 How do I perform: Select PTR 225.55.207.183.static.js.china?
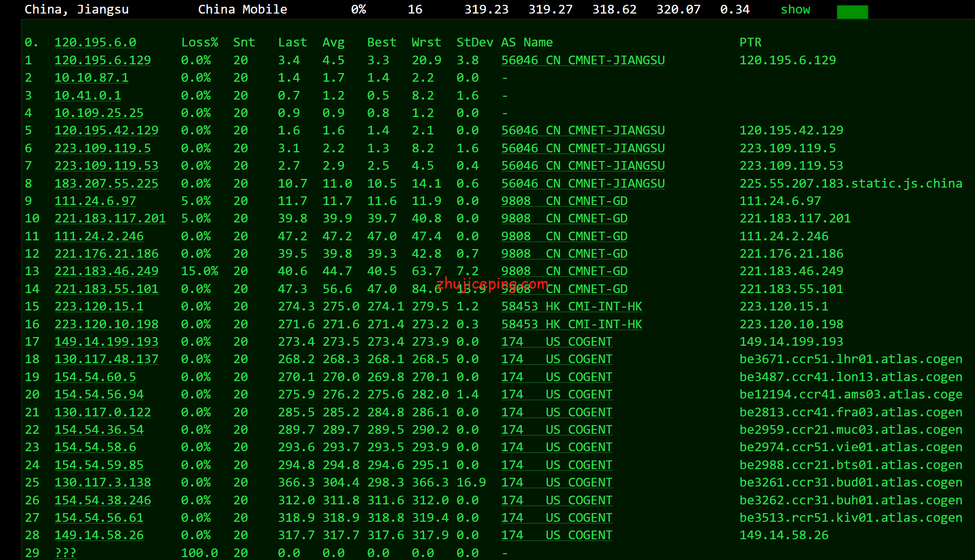851,183
